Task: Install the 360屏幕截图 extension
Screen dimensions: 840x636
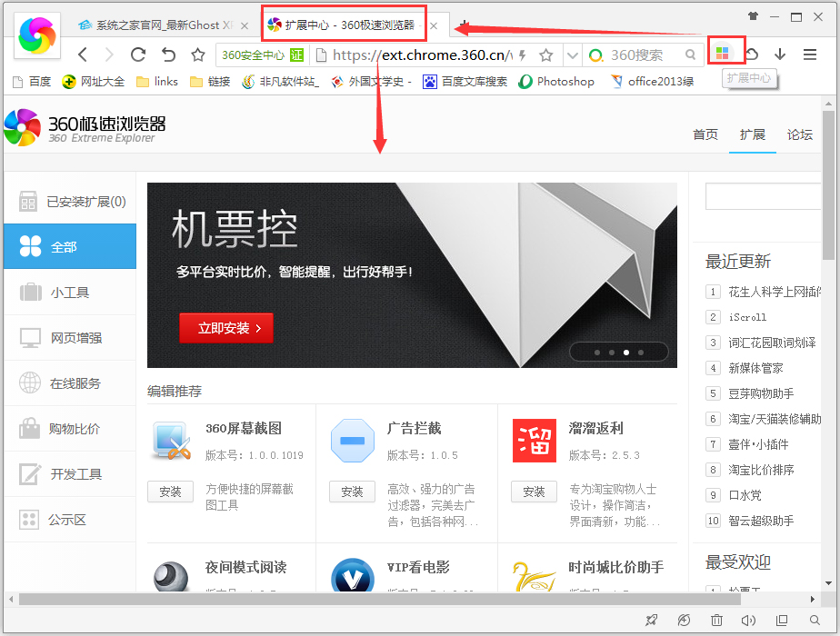Action: click(170, 492)
